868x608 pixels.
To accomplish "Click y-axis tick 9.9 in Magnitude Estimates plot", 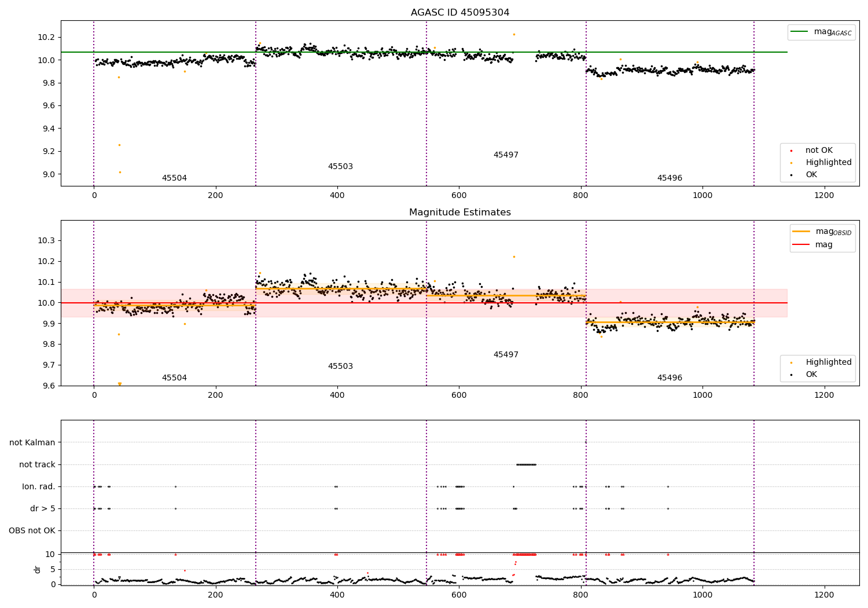I will click(x=48, y=324).
